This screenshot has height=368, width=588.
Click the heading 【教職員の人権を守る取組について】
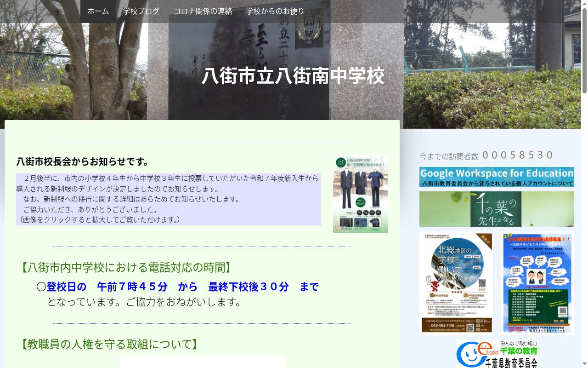[x=109, y=344]
